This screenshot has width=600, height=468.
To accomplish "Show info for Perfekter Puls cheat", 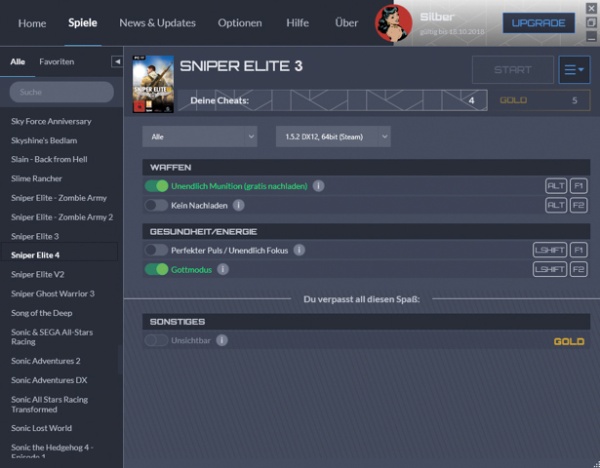I will point(299,250).
